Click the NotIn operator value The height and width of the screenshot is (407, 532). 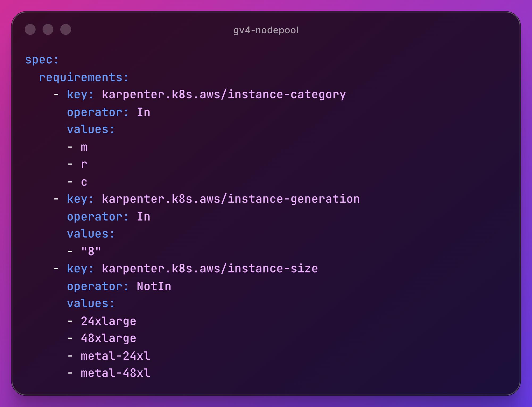[x=154, y=286]
